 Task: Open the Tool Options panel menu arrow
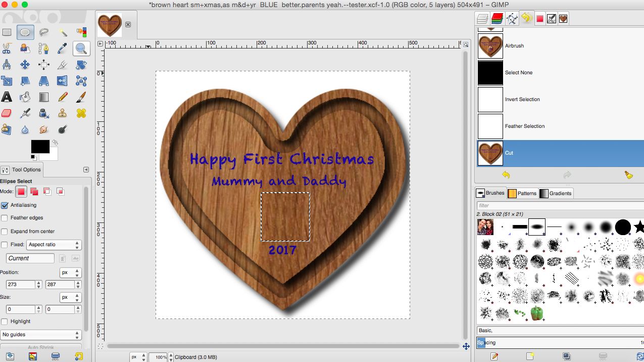click(86, 170)
